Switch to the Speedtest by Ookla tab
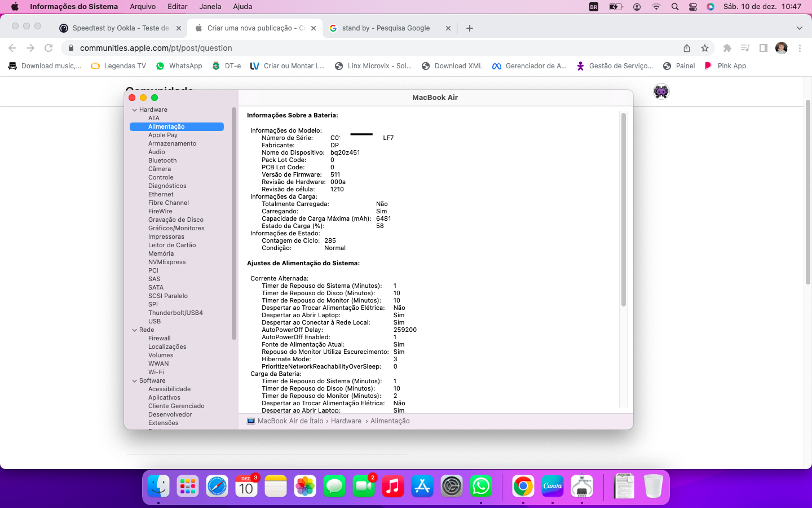The width and height of the screenshot is (812, 508). coord(120,28)
